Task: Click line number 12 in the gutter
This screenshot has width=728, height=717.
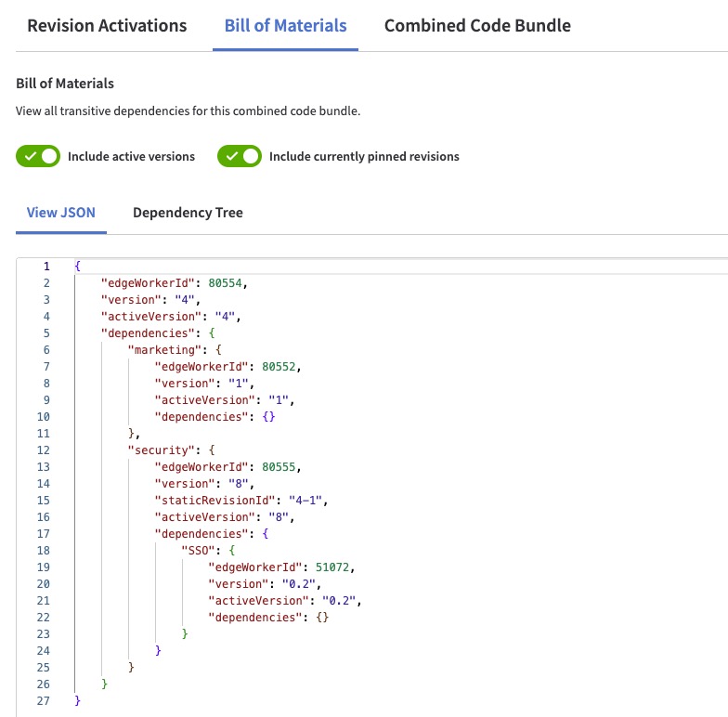Action: tap(42, 450)
